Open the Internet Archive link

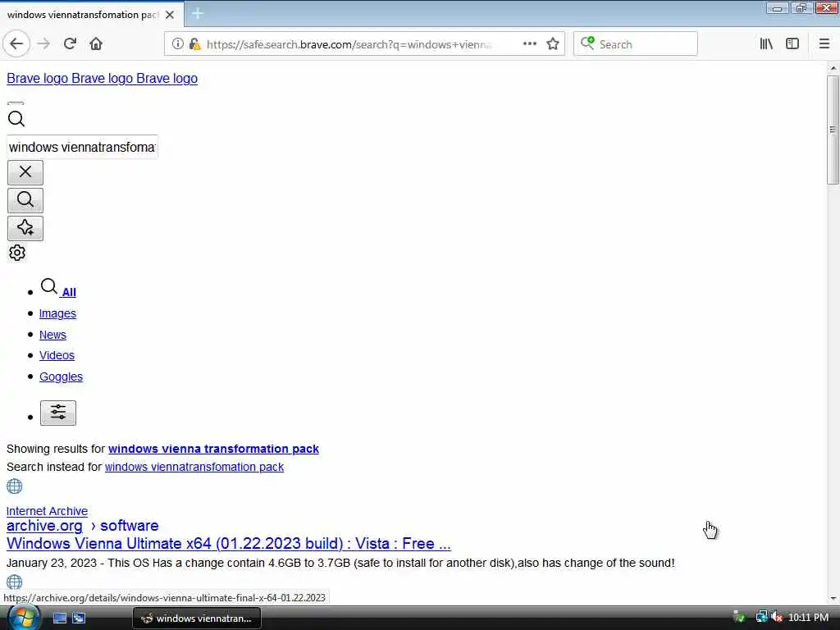pyautogui.click(x=47, y=511)
